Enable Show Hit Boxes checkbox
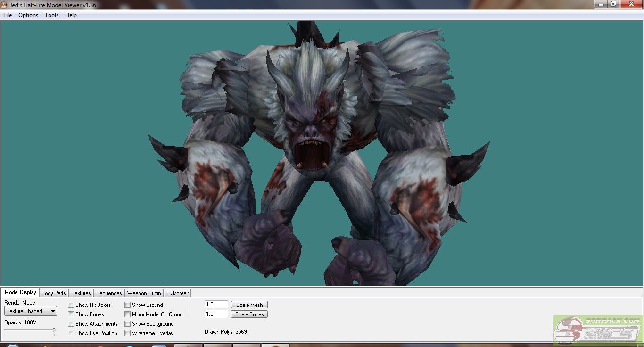This screenshot has height=347, width=644. [71, 305]
